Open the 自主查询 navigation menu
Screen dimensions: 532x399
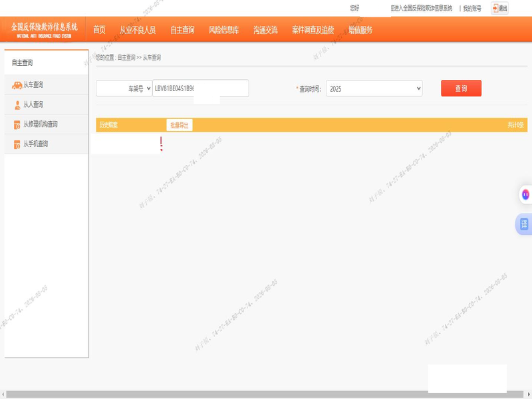[182, 30]
